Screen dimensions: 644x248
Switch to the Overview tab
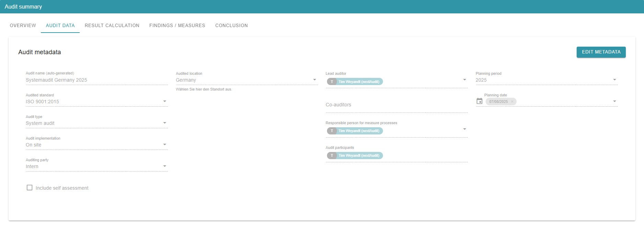(23, 25)
